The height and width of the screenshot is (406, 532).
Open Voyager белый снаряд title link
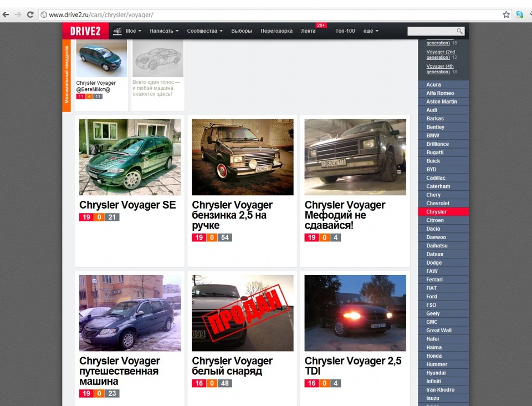pyautogui.click(x=232, y=366)
